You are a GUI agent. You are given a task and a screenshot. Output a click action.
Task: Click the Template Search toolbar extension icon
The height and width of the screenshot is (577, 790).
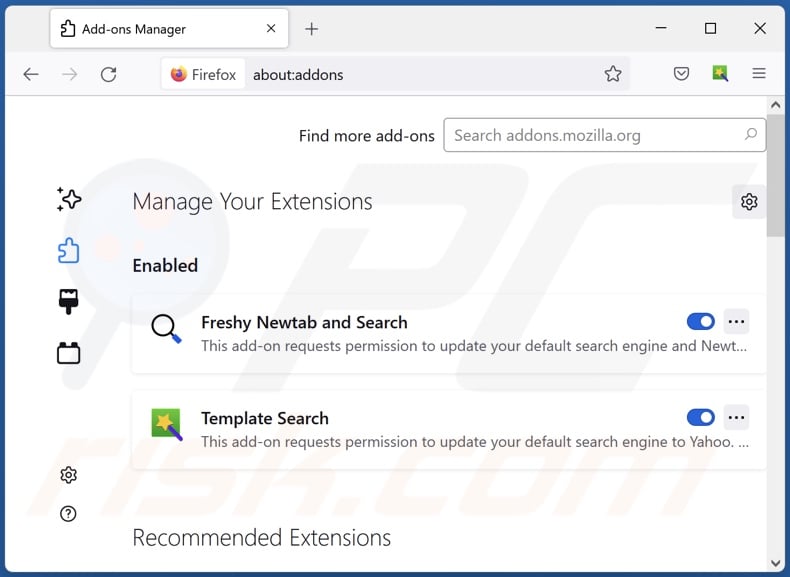tap(720, 74)
